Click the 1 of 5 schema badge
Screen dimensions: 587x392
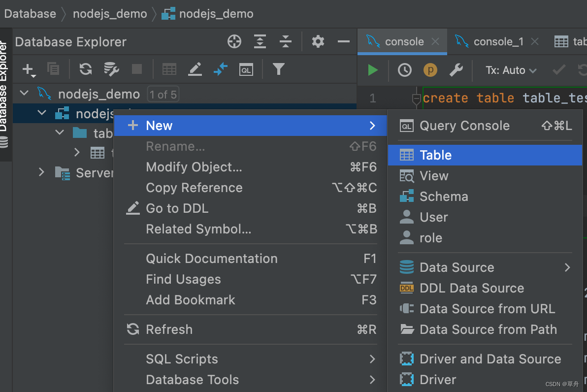pos(163,94)
